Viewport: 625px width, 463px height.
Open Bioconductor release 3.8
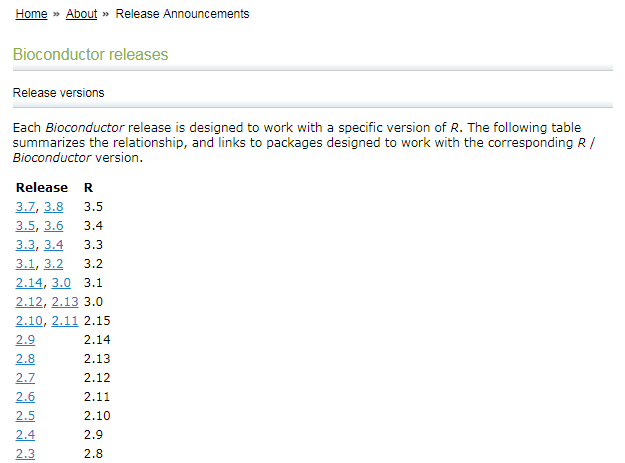[x=53, y=207]
